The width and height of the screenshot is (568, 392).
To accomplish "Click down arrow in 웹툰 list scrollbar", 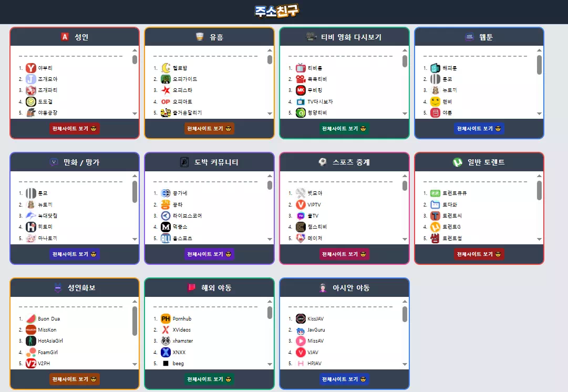I will (x=540, y=114).
